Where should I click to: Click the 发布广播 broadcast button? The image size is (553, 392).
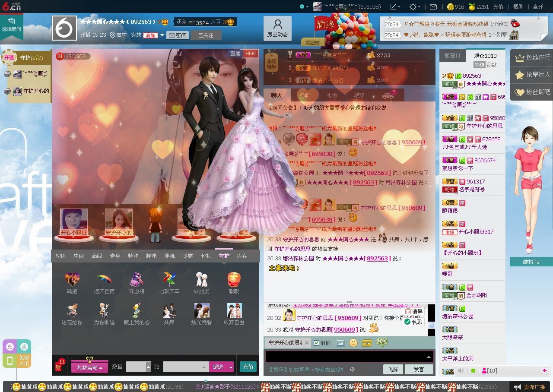point(530,387)
